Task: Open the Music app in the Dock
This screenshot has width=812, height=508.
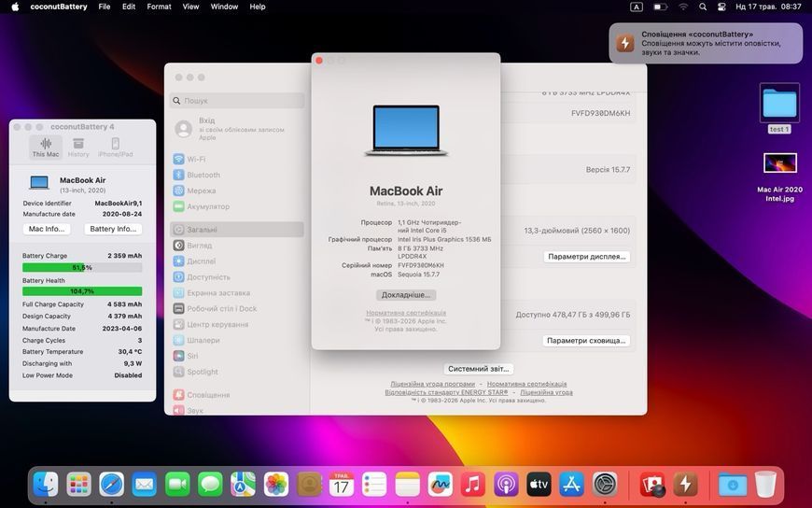Action: [473, 486]
